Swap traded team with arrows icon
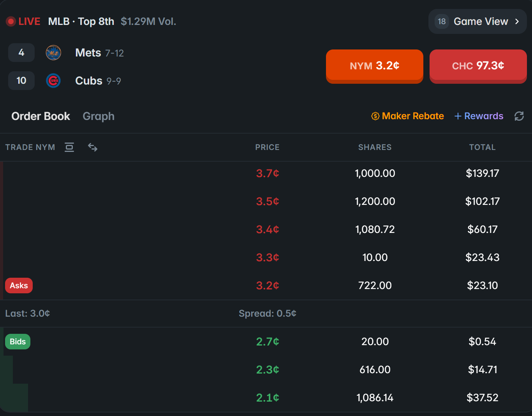Image resolution: width=532 pixels, height=416 pixels. pos(93,147)
